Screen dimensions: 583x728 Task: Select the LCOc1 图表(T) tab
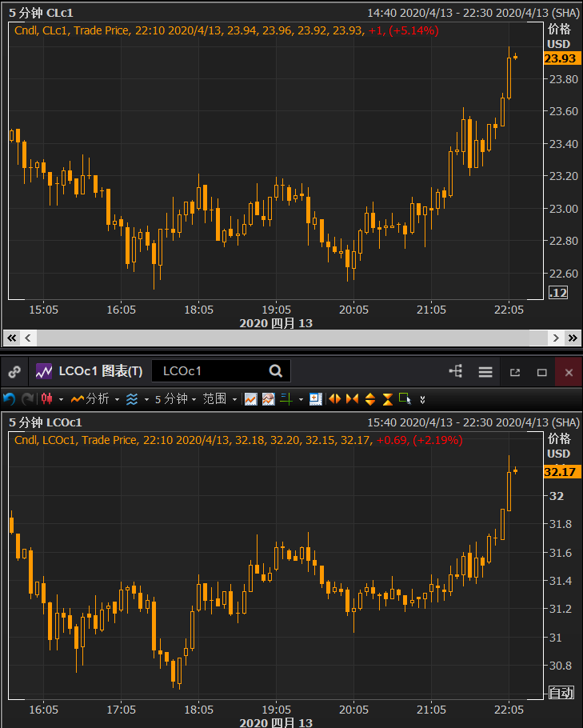tap(90, 371)
